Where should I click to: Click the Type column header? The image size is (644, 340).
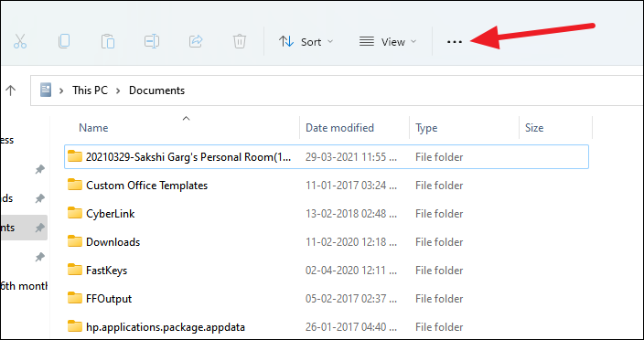(x=426, y=128)
